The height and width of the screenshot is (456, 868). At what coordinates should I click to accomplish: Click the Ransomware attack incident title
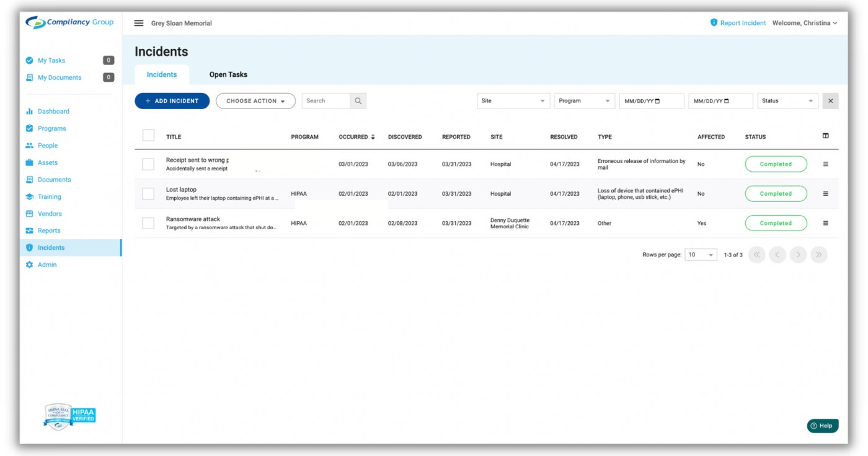pyautogui.click(x=193, y=219)
